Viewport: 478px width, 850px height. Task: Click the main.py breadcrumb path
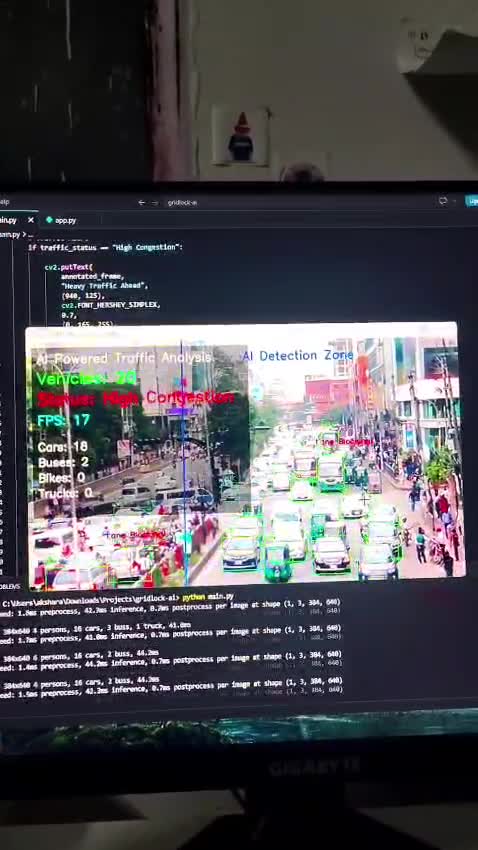(x=9, y=235)
